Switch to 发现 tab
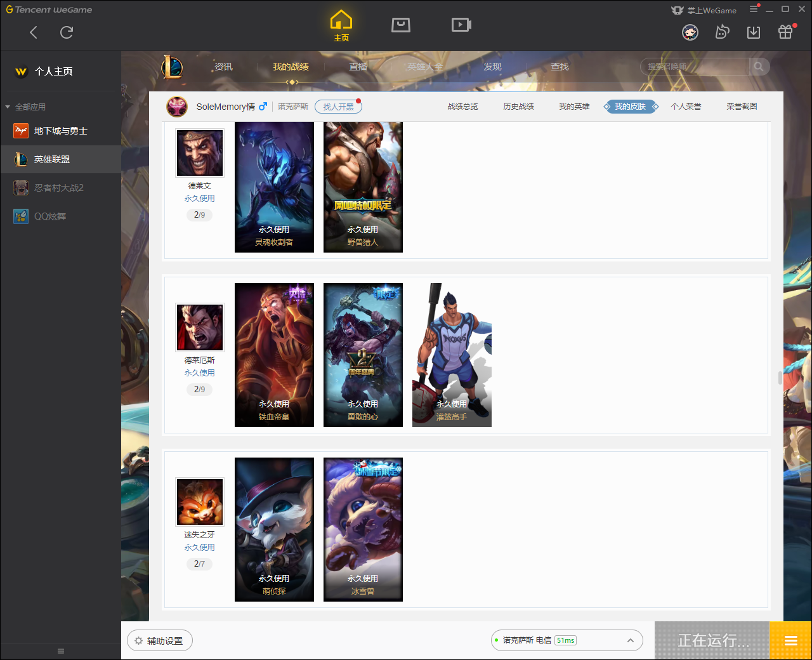The image size is (812, 660). [x=492, y=67]
